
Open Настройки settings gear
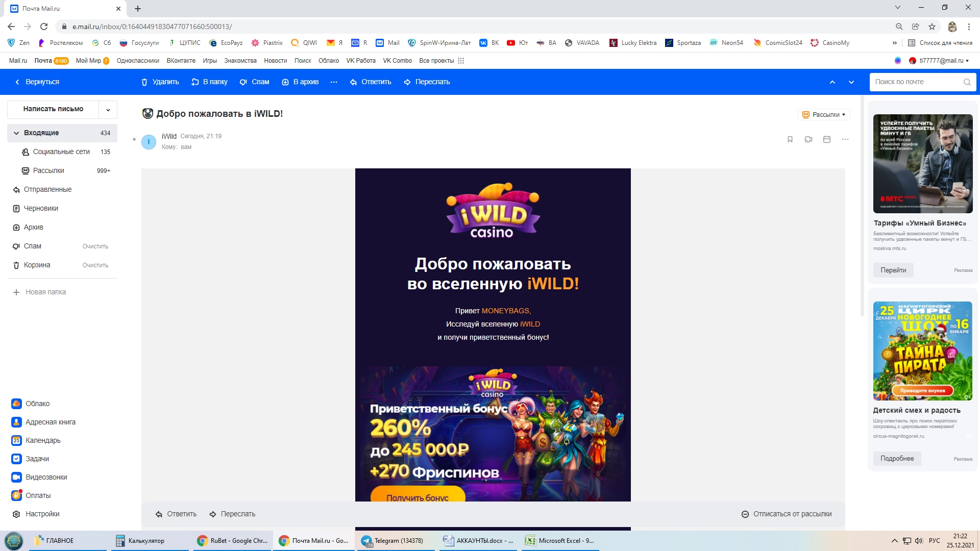pos(42,514)
